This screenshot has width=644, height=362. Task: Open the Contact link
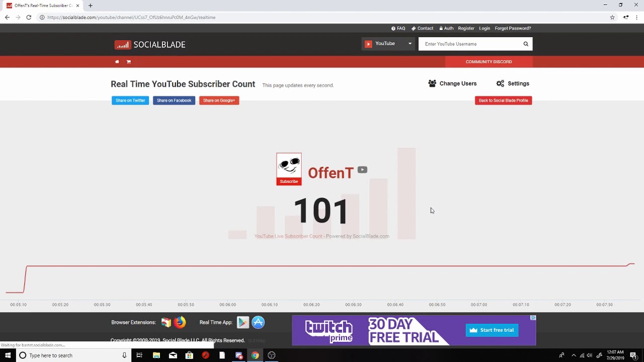coord(422,28)
